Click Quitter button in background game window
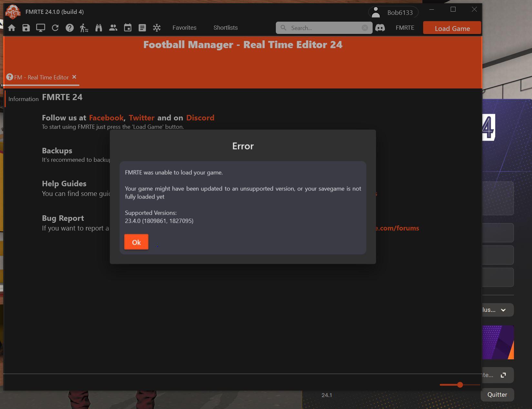The width and height of the screenshot is (532, 409). 497,394
